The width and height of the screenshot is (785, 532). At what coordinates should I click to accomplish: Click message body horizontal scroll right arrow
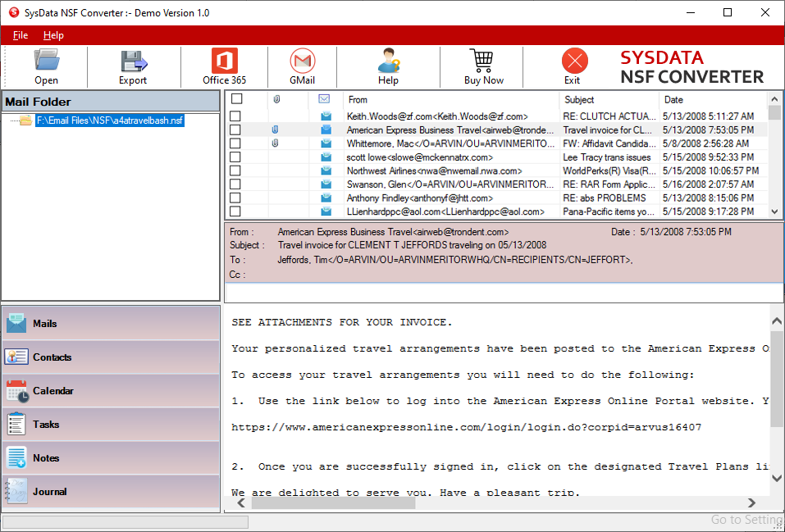tap(751, 503)
